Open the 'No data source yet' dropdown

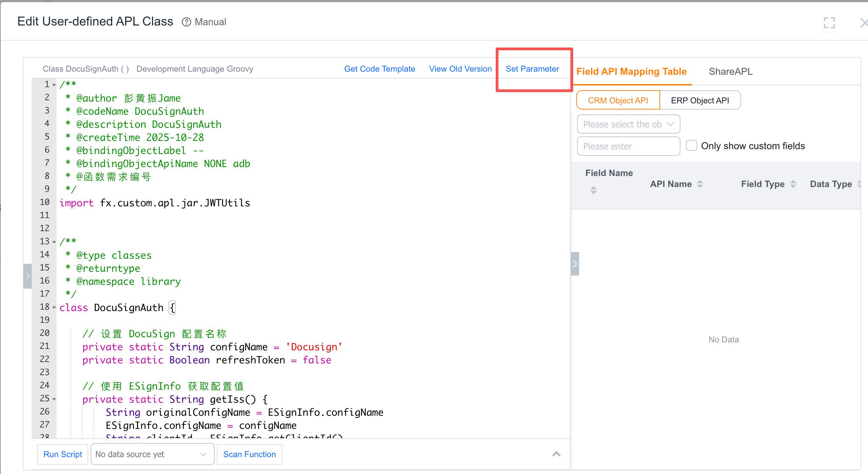tap(152, 454)
